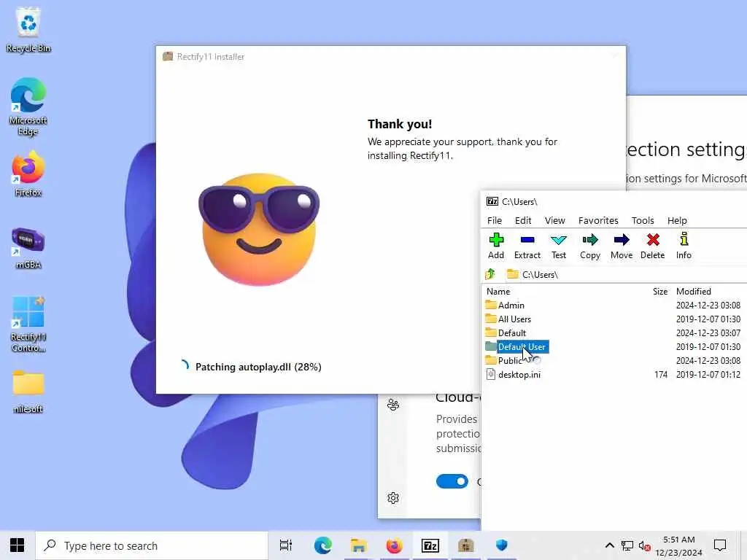Click the muted volume tray icon
This screenshot has width=747, height=560.
click(x=644, y=545)
